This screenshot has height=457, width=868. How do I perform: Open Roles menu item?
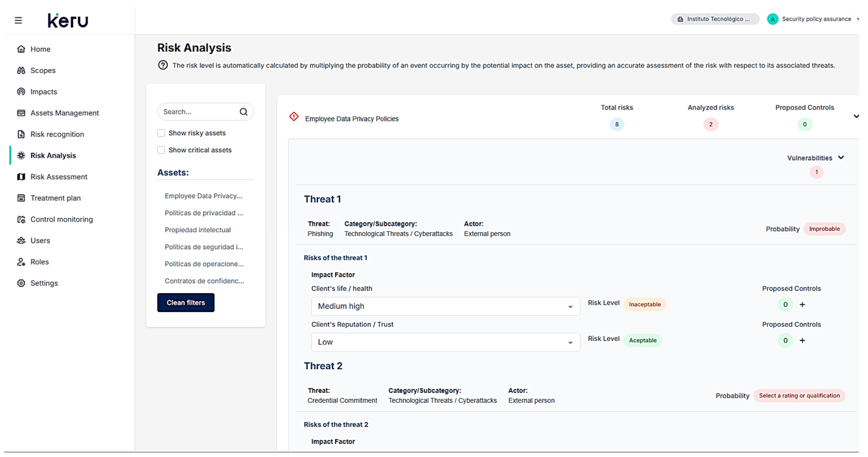[x=39, y=262]
